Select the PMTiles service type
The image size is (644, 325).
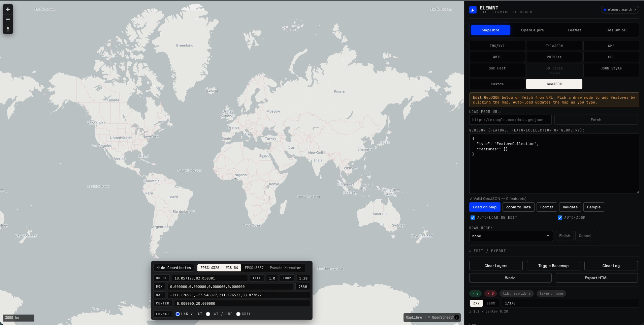554,57
